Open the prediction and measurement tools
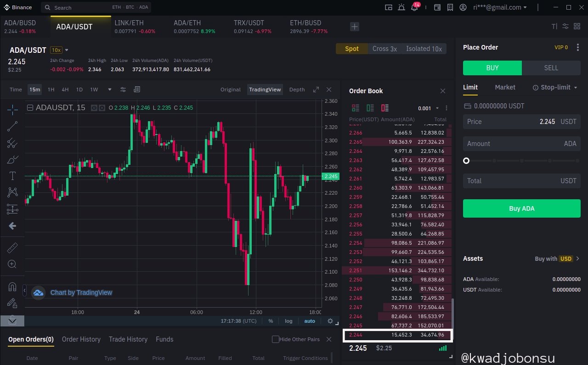The height and width of the screenshot is (365, 588). point(12,209)
